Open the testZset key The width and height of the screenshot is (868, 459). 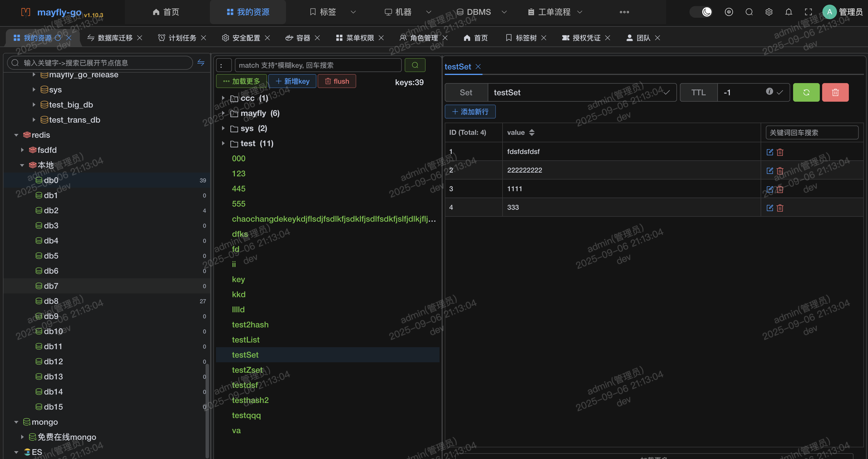point(247,370)
